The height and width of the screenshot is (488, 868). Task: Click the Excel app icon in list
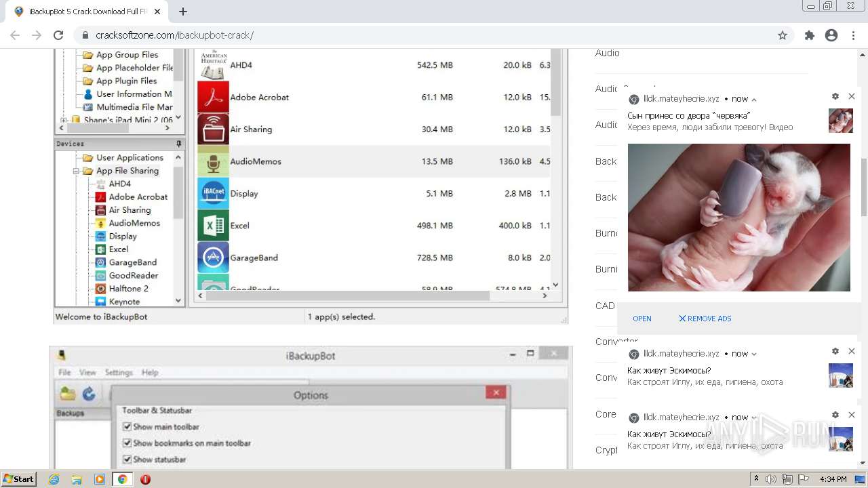[213, 226]
